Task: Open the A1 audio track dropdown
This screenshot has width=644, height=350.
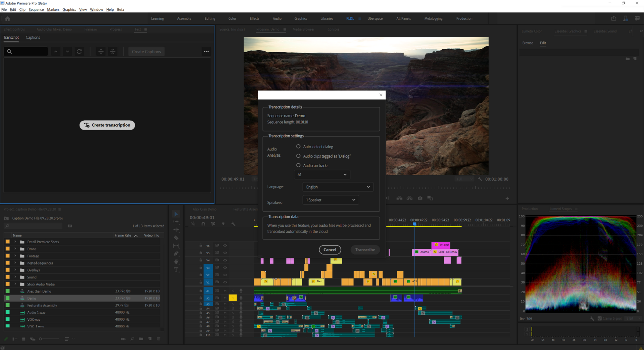Action: (x=322, y=174)
